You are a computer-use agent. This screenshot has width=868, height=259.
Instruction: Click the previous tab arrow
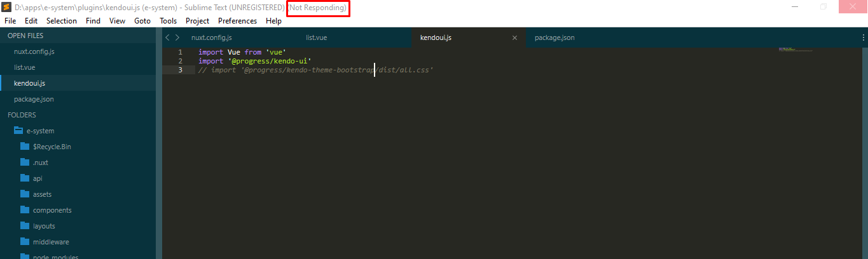[x=168, y=37]
